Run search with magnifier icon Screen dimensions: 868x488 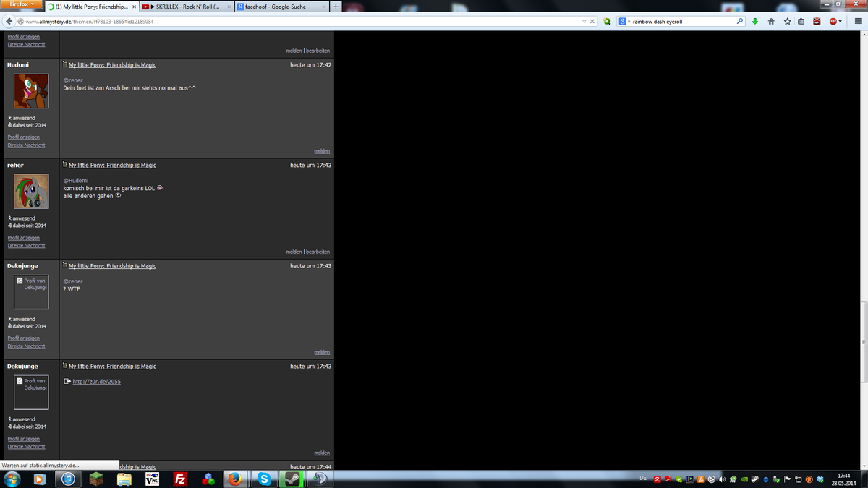(740, 22)
